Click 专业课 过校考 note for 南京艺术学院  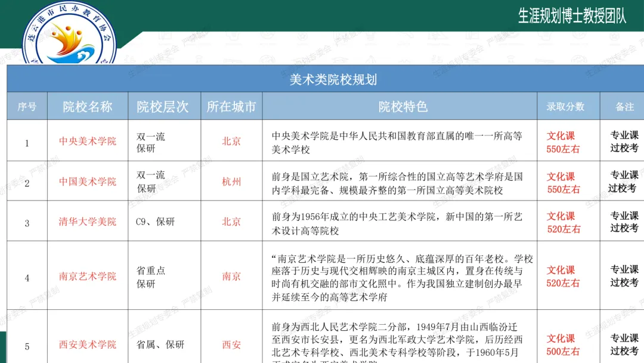[624, 276]
